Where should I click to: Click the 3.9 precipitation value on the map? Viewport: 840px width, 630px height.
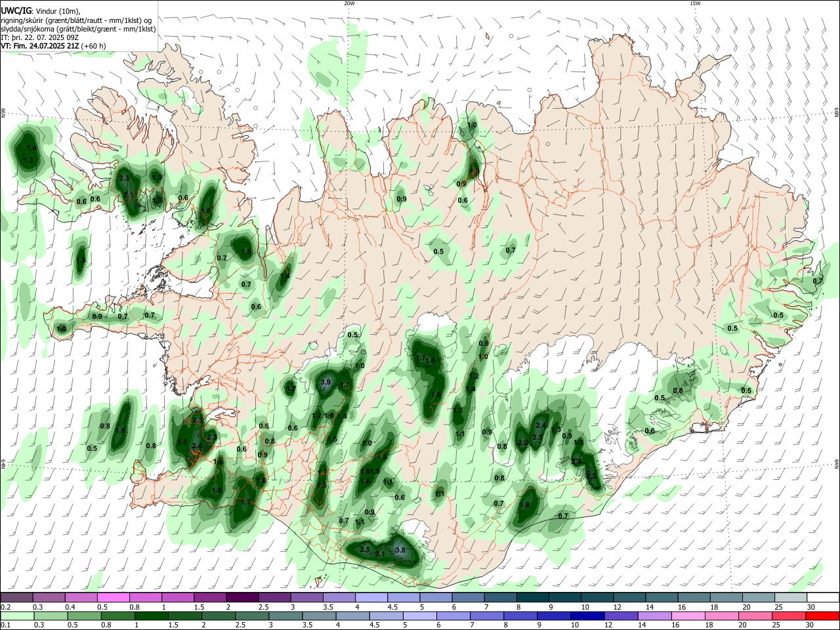tap(325, 382)
